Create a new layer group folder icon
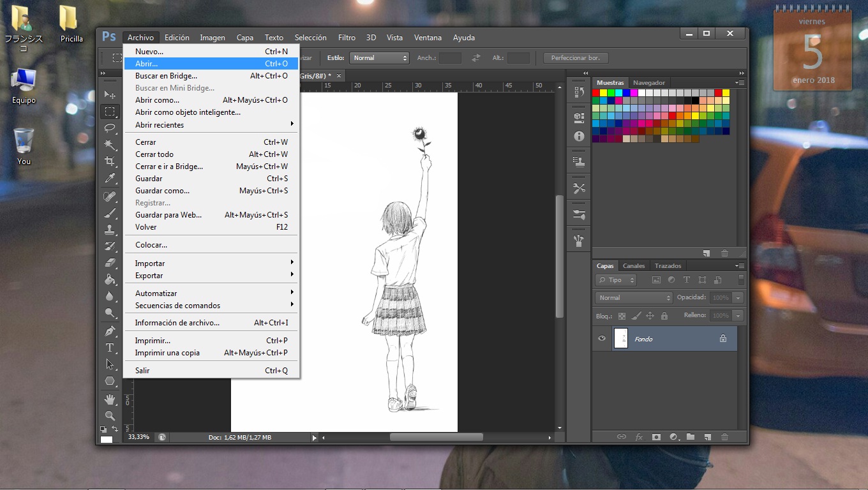This screenshot has width=868, height=490. click(x=690, y=437)
